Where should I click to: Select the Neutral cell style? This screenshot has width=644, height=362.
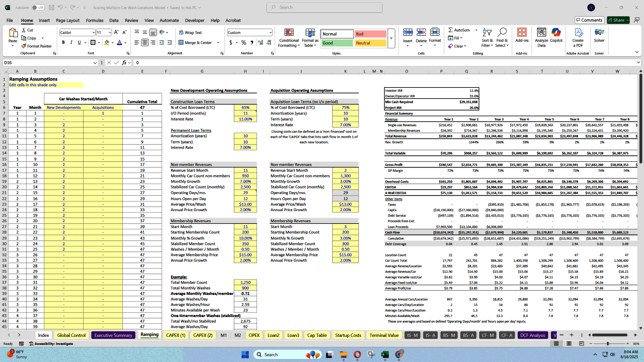tap(370, 43)
